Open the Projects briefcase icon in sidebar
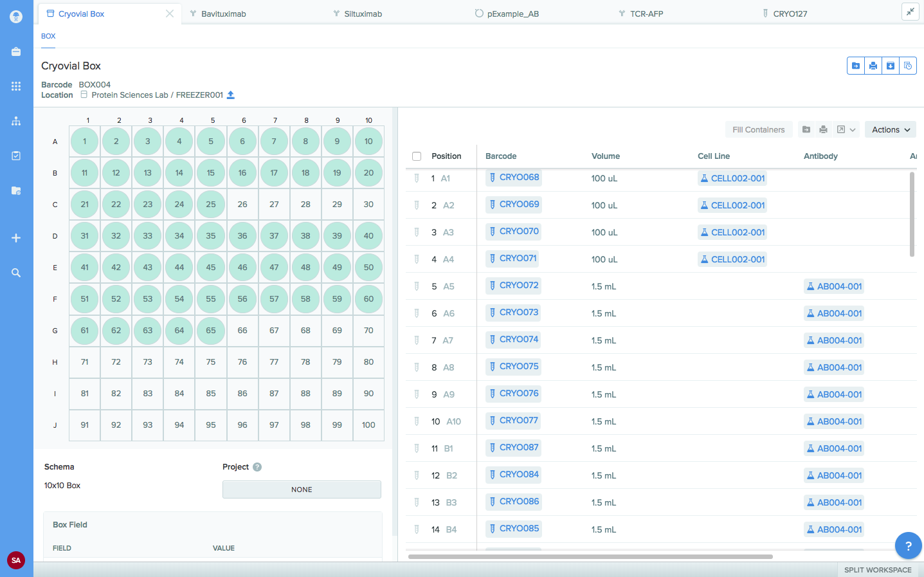 (16, 51)
